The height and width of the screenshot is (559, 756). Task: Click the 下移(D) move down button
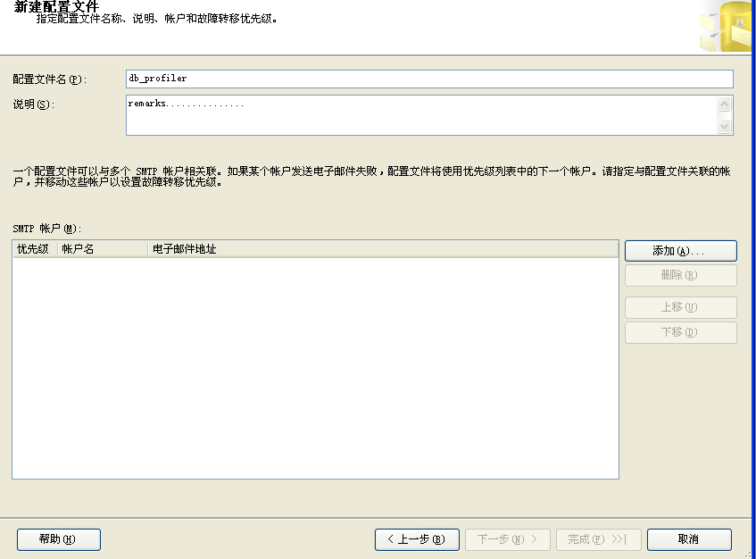click(x=680, y=333)
